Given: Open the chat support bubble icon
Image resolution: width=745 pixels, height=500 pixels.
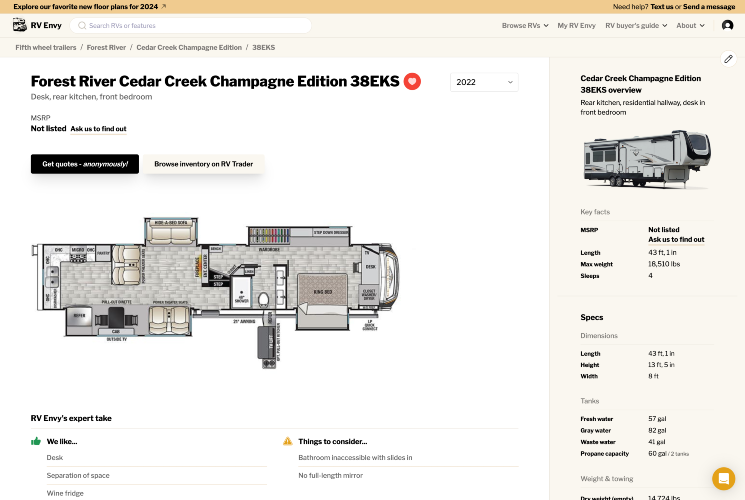Looking at the screenshot, I should pyautogui.click(x=723, y=478).
